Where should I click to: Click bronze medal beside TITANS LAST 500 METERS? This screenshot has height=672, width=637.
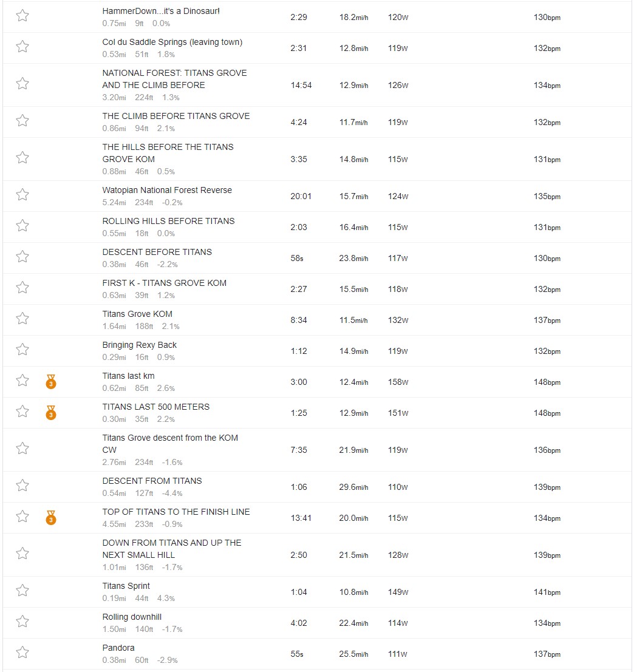click(51, 413)
